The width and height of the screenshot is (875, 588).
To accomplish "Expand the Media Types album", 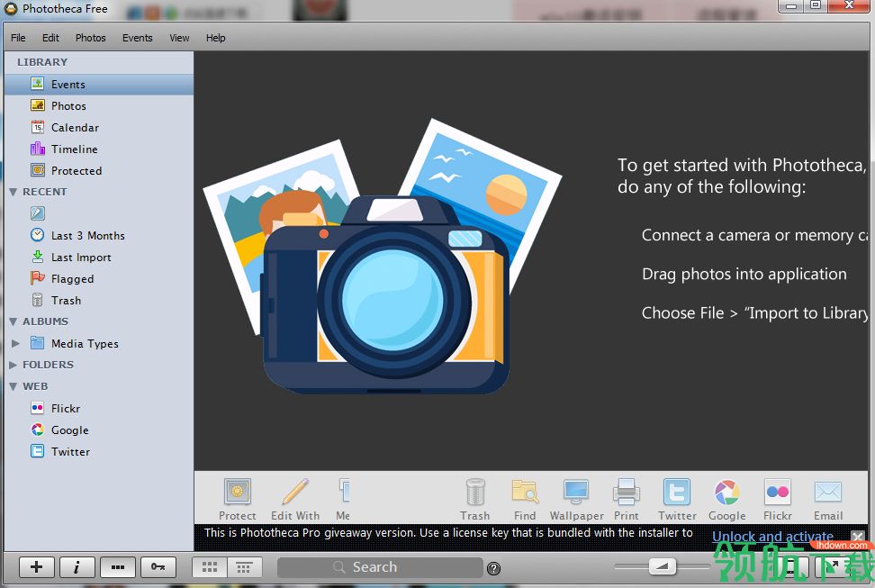I will pos(15,343).
